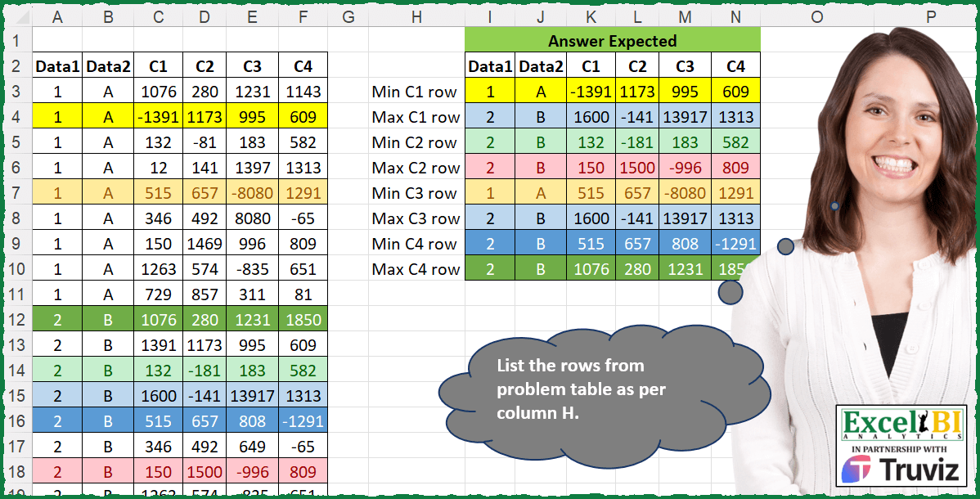Click cell E8 containing 8080
This screenshot has width=980, height=499.
tap(252, 218)
